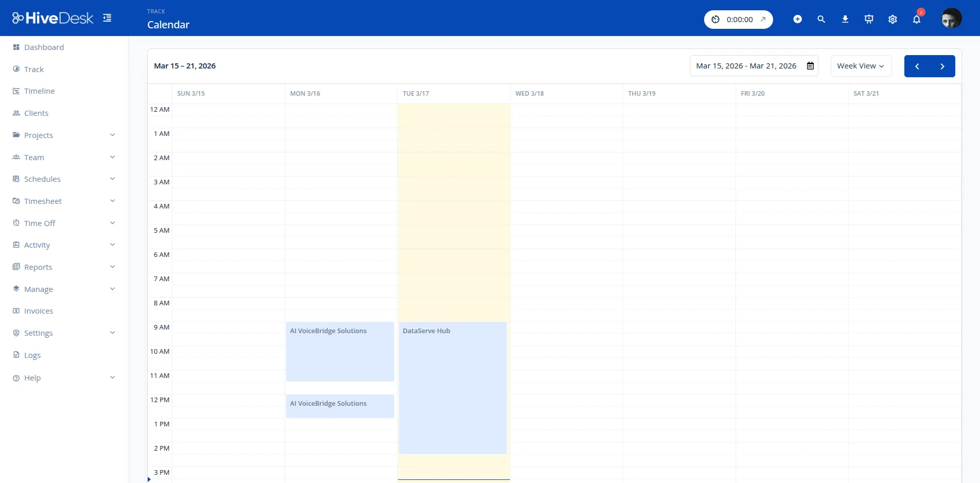Open the Week View dropdown

[x=860, y=65]
